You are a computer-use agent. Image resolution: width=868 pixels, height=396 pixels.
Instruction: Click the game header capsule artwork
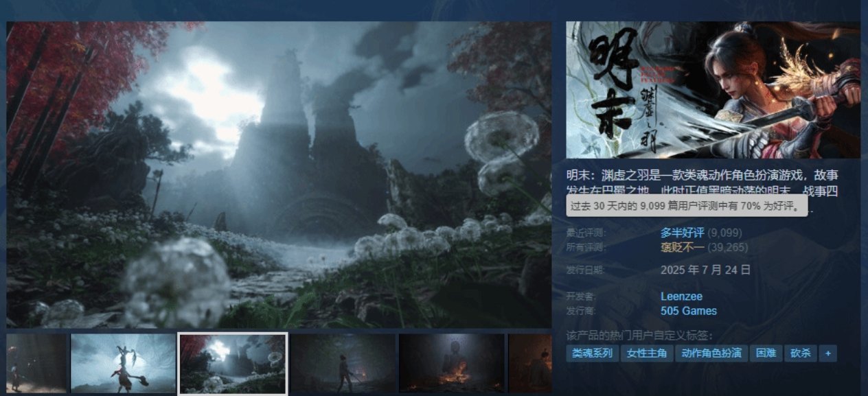click(713, 90)
